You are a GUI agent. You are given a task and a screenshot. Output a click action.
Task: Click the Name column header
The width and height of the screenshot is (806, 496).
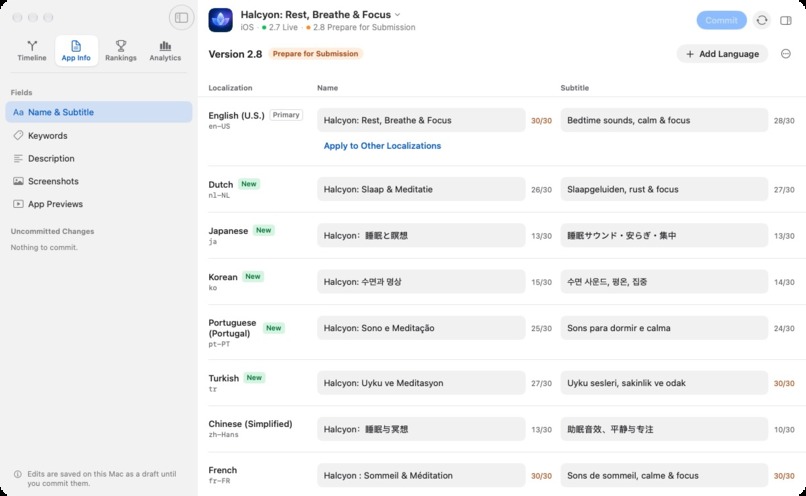[327, 88]
